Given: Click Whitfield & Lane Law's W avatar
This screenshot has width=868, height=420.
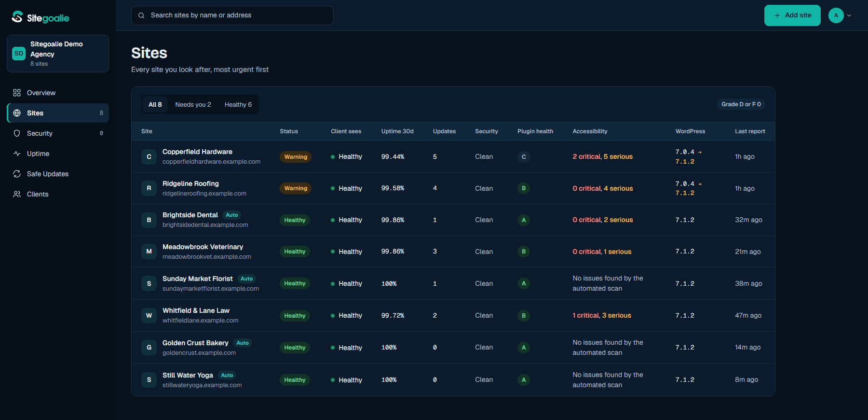Looking at the screenshot, I should pyautogui.click(x=149, y=316).
